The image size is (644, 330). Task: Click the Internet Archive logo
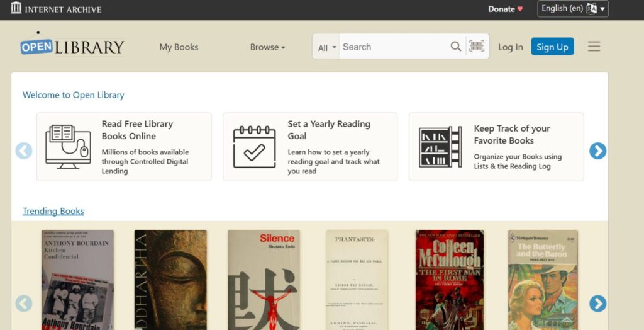(56, 9)
